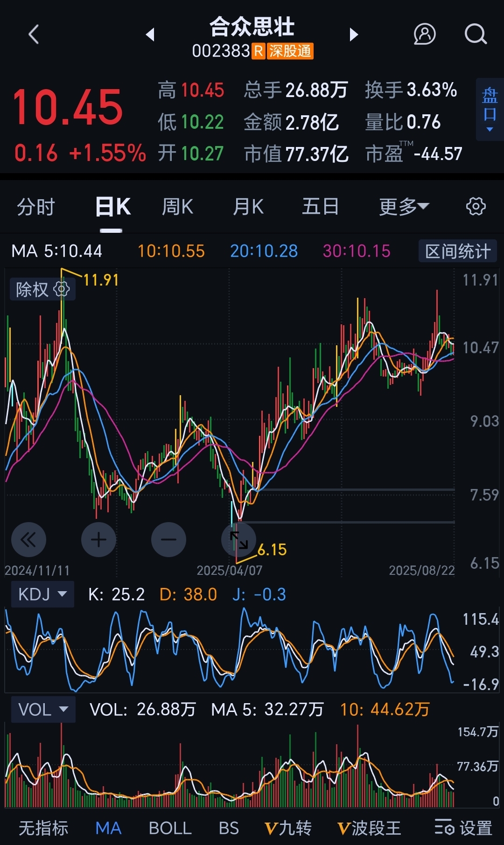Tap the 合众思壮 stock title
The width and height of the screenshot is (504, 845).
[x=252, y=27]
